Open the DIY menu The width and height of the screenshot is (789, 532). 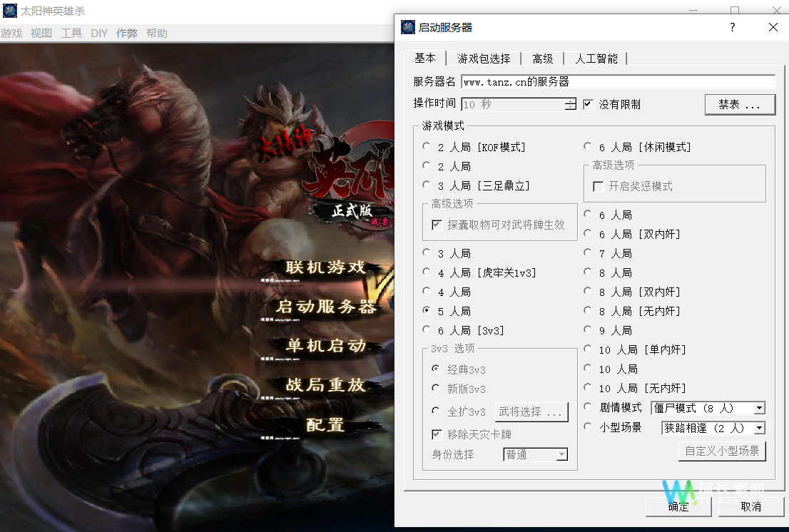pyautogui.click(x=99, y=34)
